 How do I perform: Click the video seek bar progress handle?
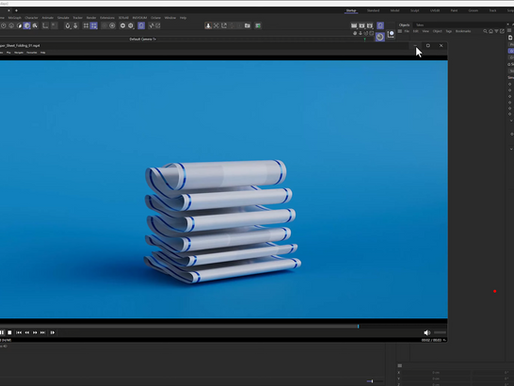pyautogui.click(x=358, y=326)
